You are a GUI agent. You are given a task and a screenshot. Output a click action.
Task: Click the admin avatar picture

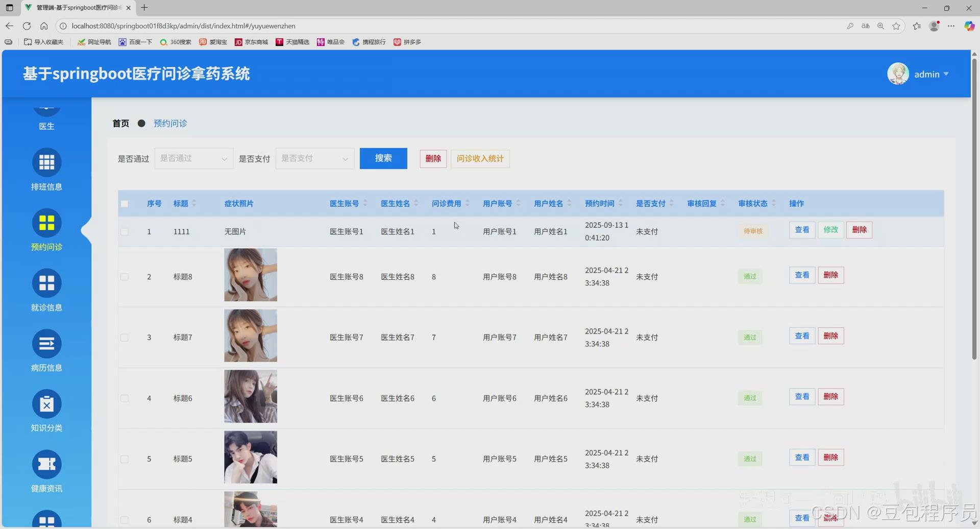[x=898, y=74]
